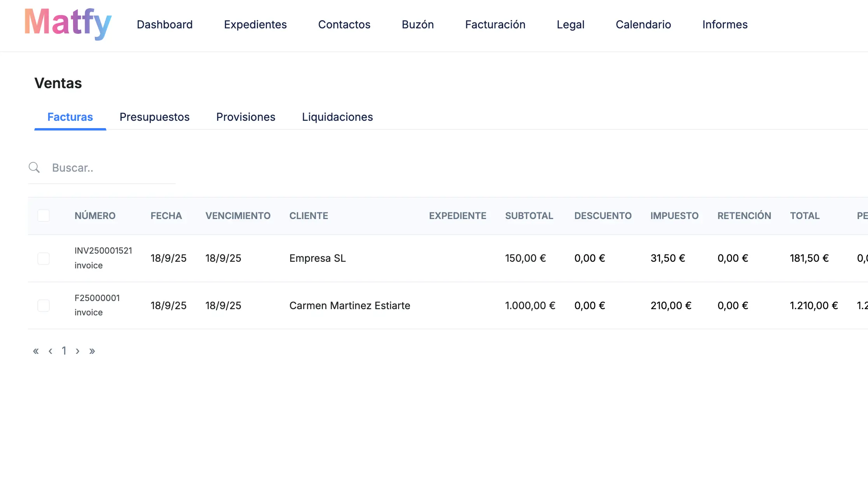Select all invoices with header checkbox
Screen dimensions: 868x501
[44, 215]
